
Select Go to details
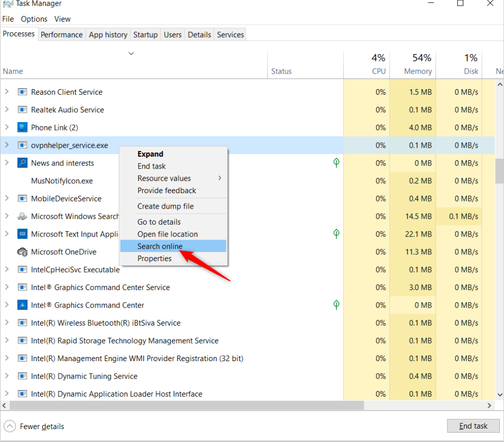pyautogui.click(x=173, y=222)
